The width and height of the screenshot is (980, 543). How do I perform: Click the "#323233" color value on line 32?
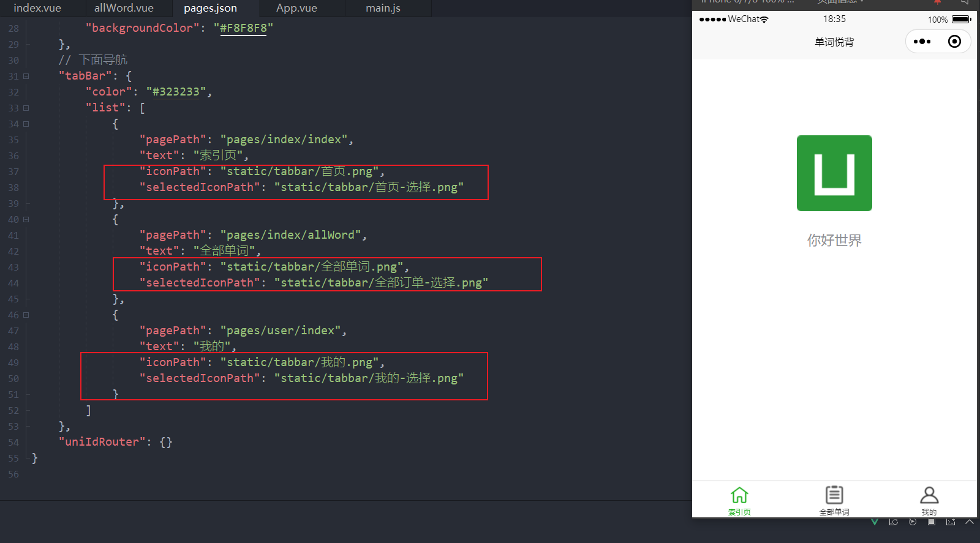176,92
